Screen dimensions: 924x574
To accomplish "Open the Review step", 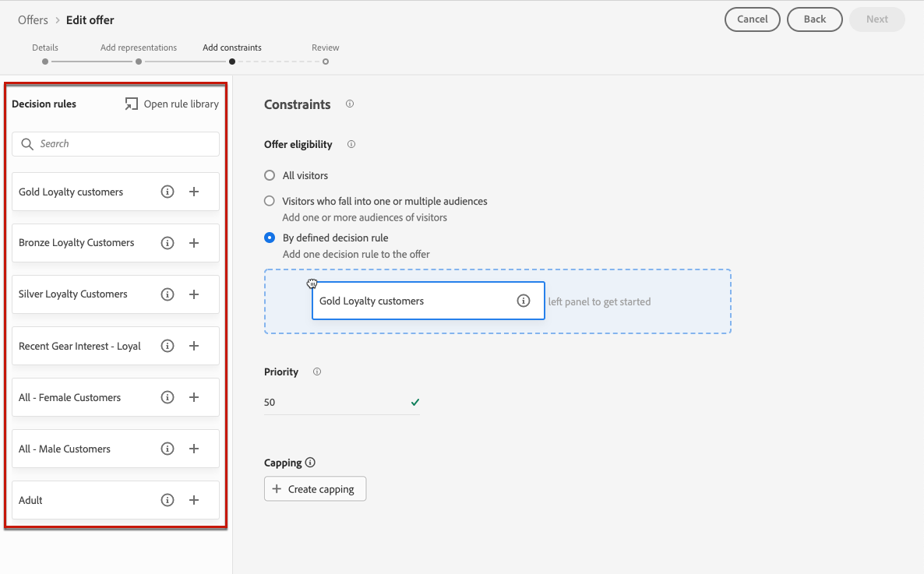I will click(326, 61).
